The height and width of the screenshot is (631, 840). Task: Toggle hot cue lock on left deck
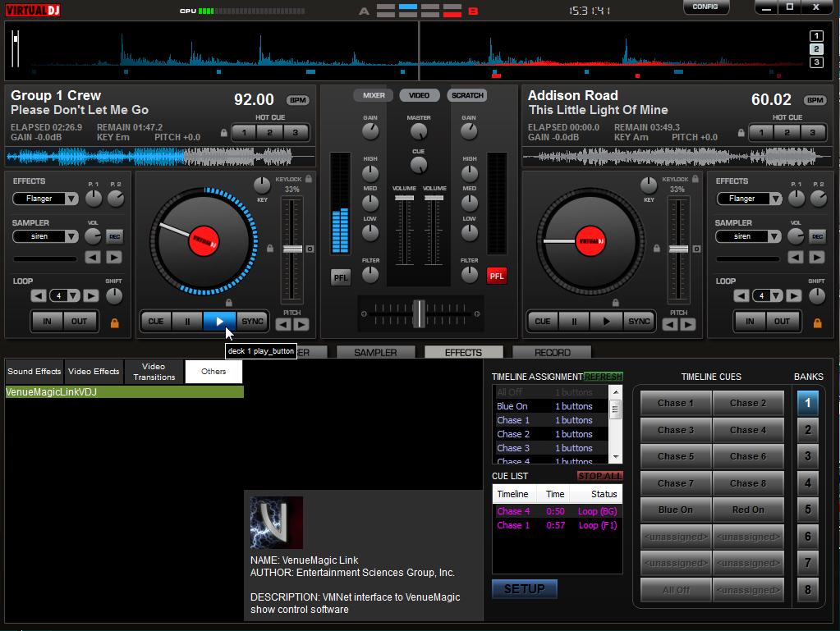224,132
